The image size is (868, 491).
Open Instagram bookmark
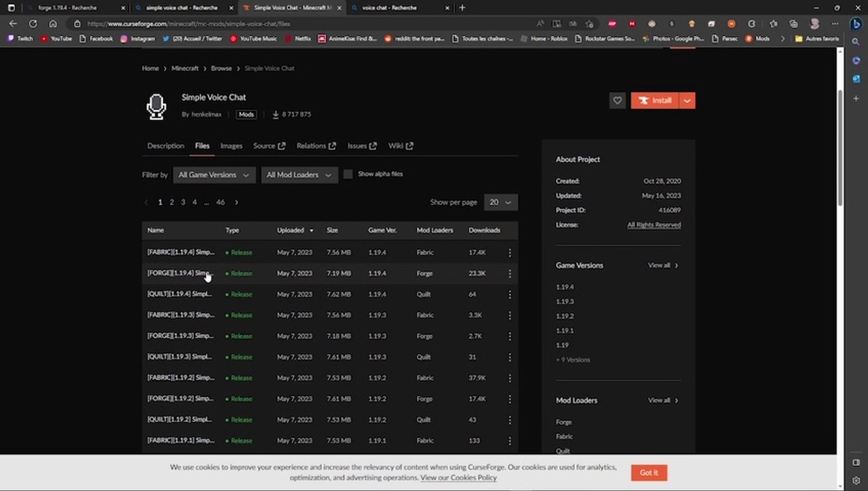(x=138, y=39)
